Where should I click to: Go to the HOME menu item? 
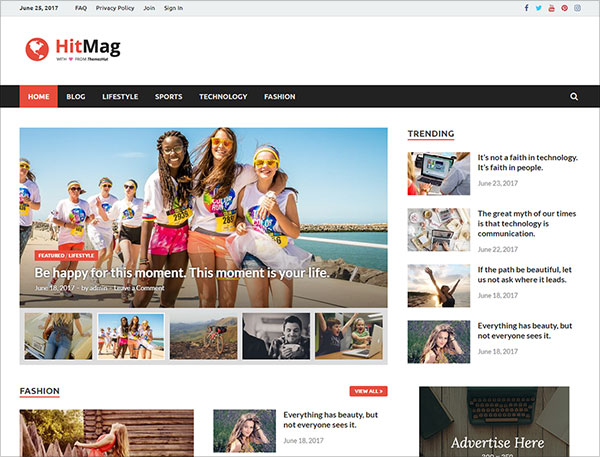pos(39,96)
